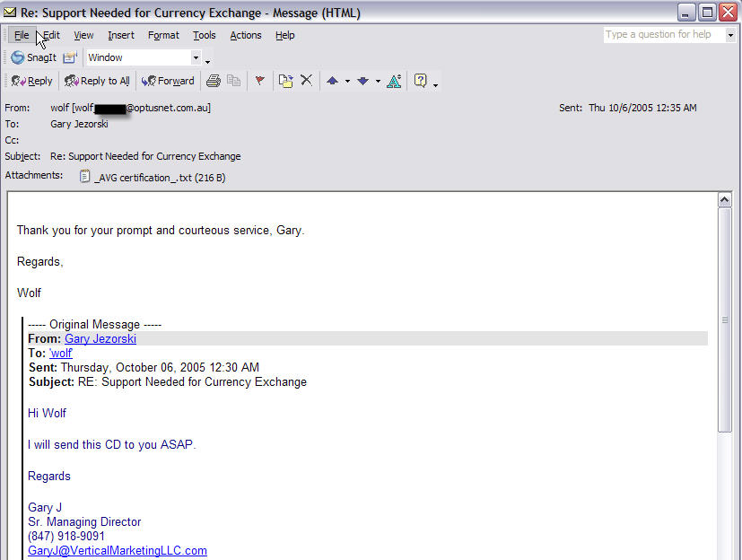Open the Help question mark icon
This screenshot has height=560, width=742.
[420, 81]
